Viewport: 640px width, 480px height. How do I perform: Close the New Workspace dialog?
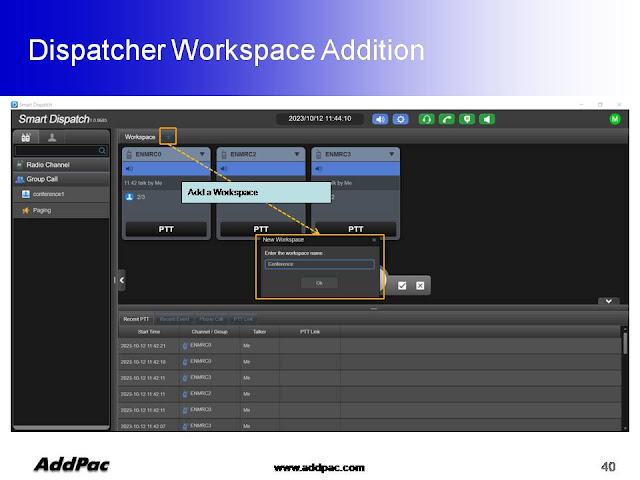point(374,240)
